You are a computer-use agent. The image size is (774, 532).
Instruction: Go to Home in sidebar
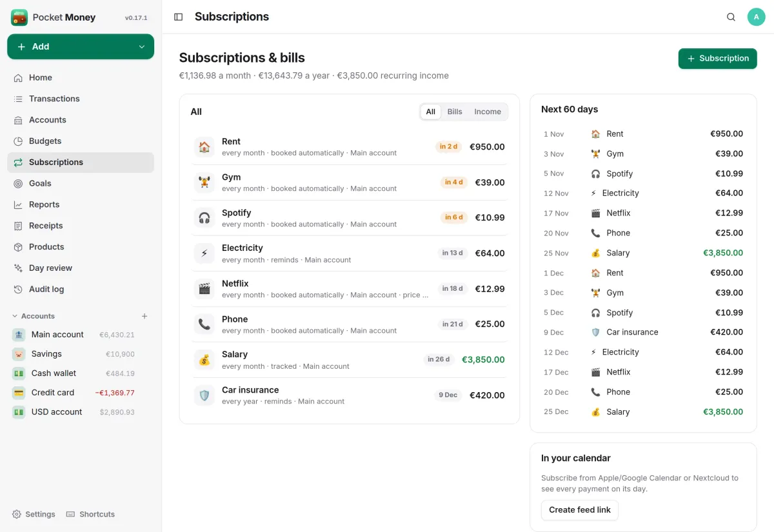(x=81, y=77)
